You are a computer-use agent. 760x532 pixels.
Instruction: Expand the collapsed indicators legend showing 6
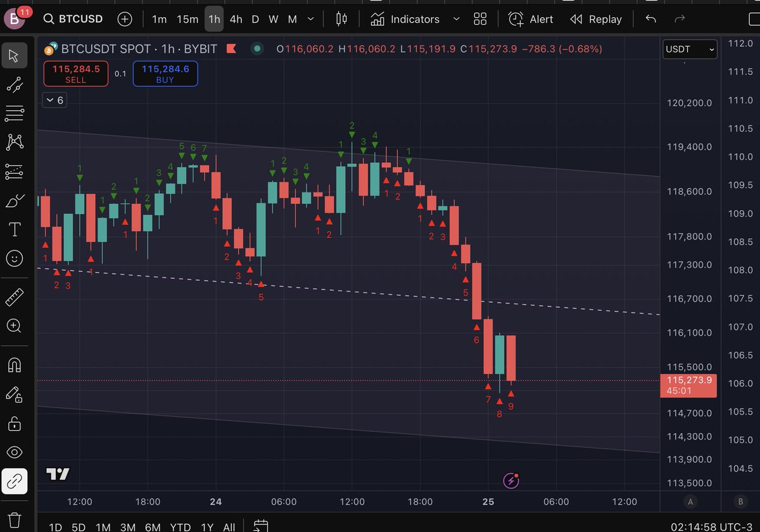pyautogui.click(x=54, y=100)
